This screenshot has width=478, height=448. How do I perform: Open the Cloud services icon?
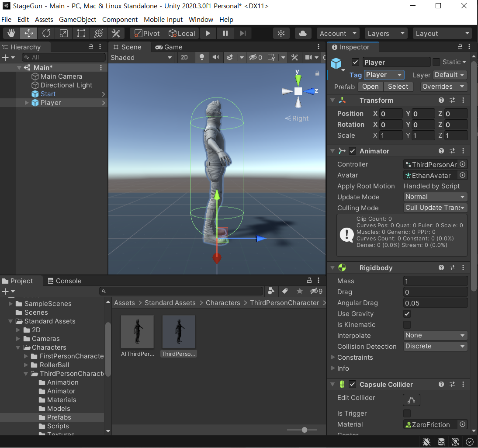click(303, 33)
